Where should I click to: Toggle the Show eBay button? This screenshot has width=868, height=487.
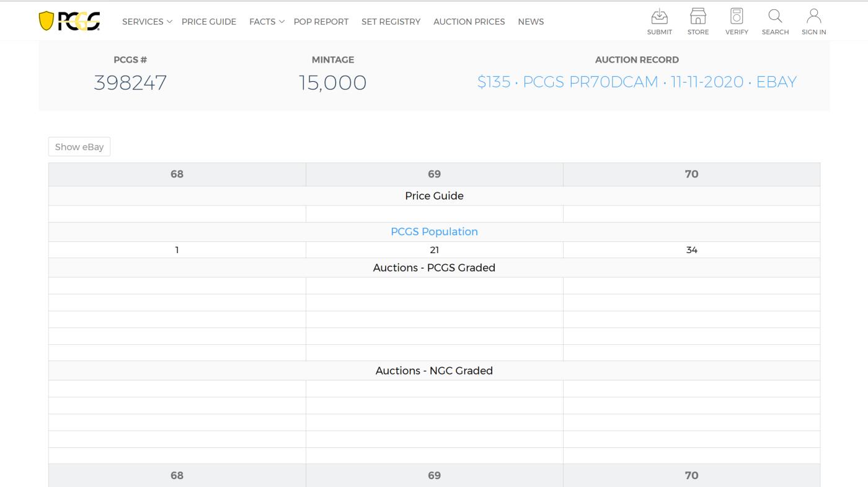(x=79, y=147)
